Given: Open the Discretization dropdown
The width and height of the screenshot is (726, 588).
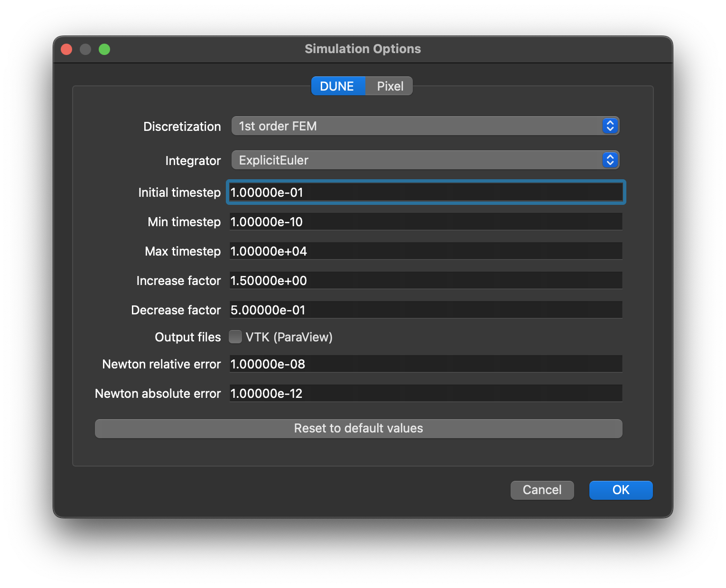Looking at the screenshot, I should point(425,126).
